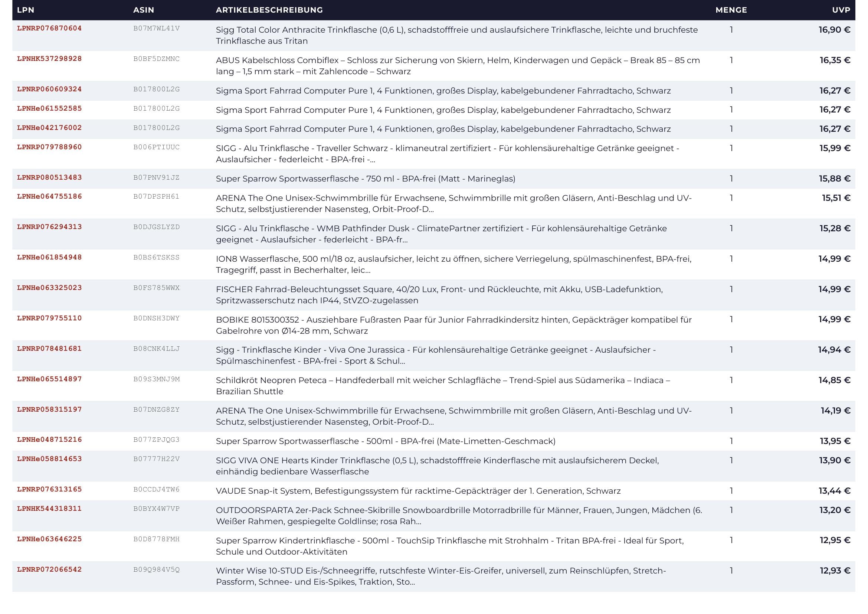This screenshot has height=614, width=868.
Task: Click ASIN B09S3MNJ9M
Action: 157,379
